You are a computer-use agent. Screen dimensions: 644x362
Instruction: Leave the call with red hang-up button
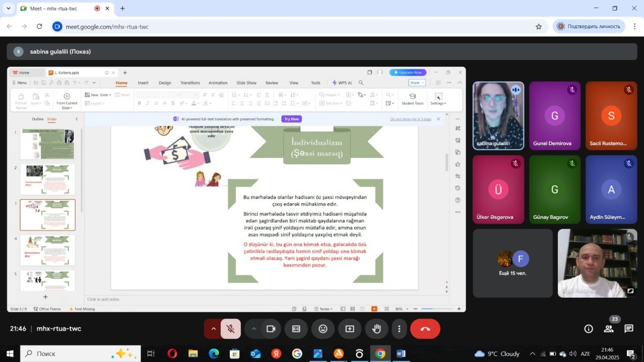pyautogui.click(x=425, y=329)
